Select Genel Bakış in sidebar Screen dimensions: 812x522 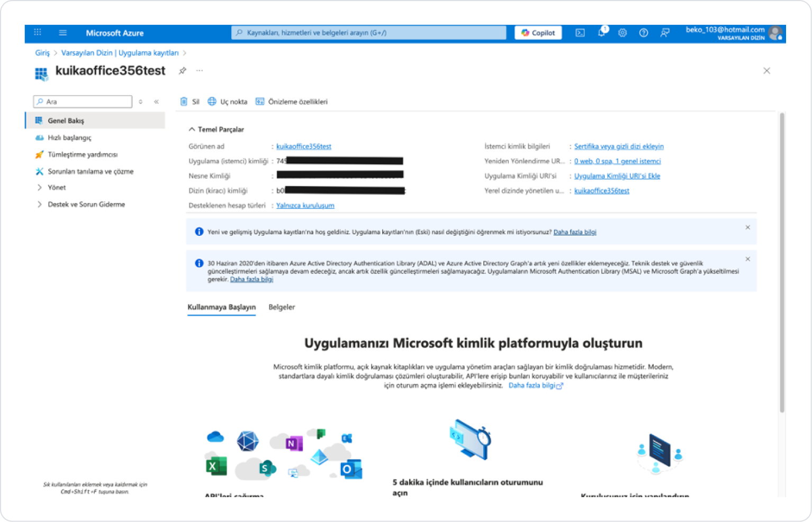[95, 121]
